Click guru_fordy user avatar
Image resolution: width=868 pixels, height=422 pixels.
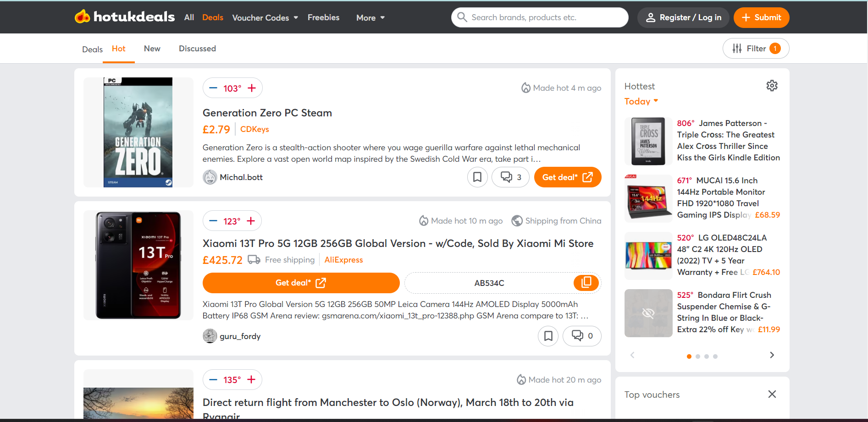pos(210,336)
